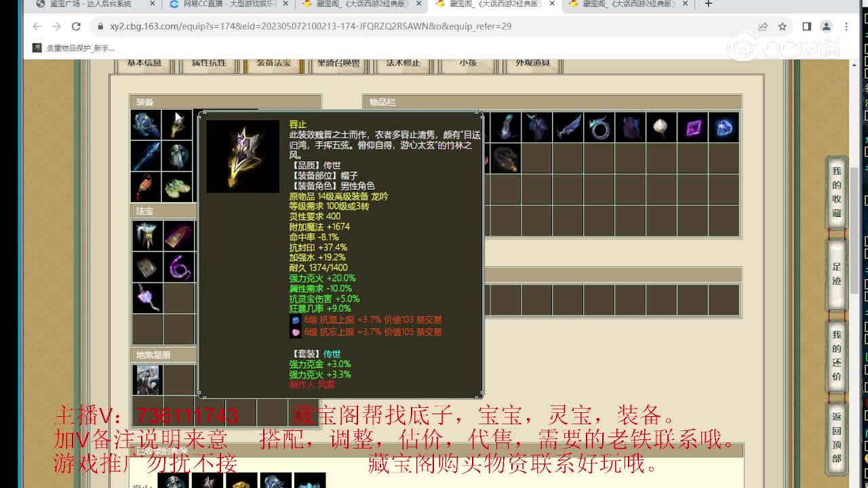Select the blue spear equipment icon

point(146,156)
